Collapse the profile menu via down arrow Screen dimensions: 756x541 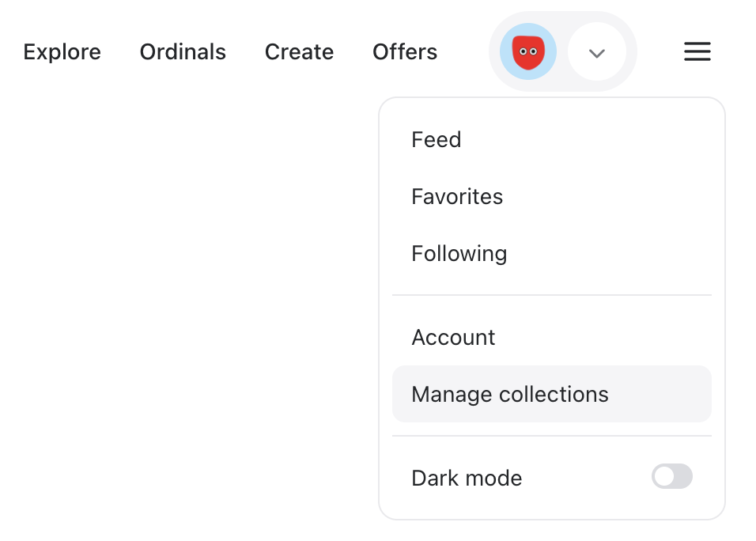[x=597, y=53]
